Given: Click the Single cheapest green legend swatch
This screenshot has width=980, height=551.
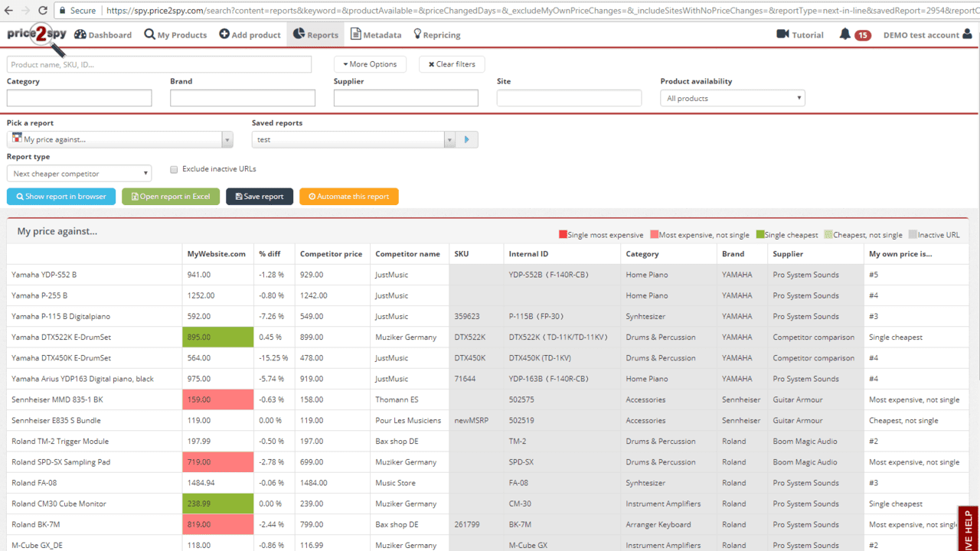Looking at the screenshot, I should [x=760, y=235].
